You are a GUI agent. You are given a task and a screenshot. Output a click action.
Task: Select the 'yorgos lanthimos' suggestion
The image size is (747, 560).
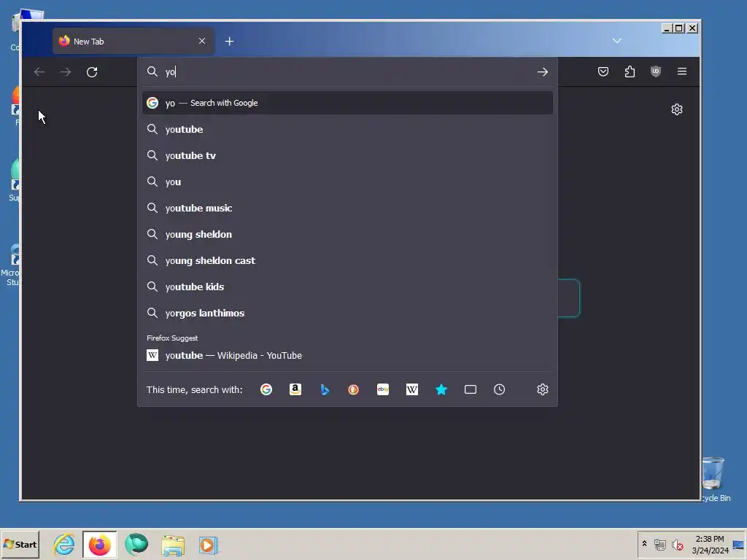pyautogui.click(x=347, y=312)
